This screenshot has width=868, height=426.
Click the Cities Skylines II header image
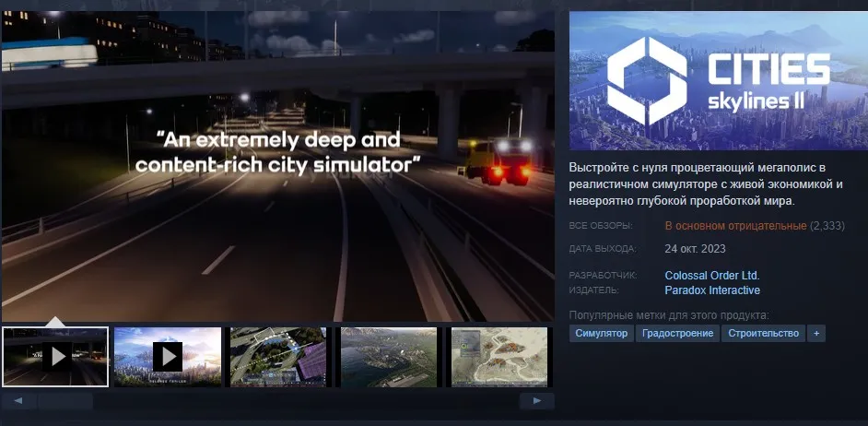(x=719, y=81)
